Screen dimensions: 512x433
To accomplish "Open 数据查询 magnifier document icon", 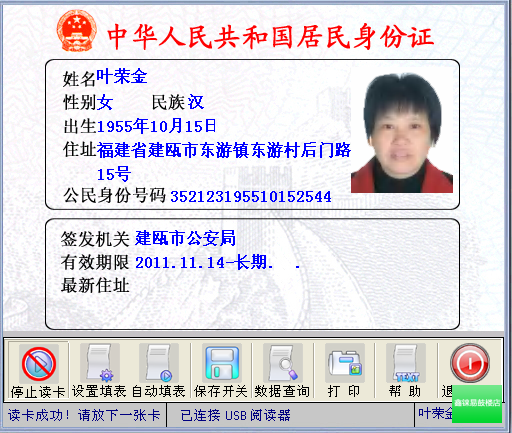I will click(x=283, y=364).
